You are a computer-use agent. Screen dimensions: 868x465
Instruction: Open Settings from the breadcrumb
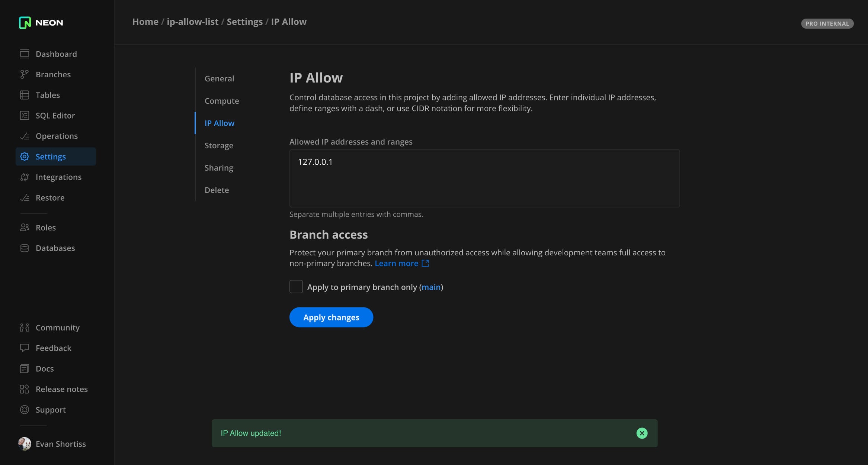(x=244, y=22)
